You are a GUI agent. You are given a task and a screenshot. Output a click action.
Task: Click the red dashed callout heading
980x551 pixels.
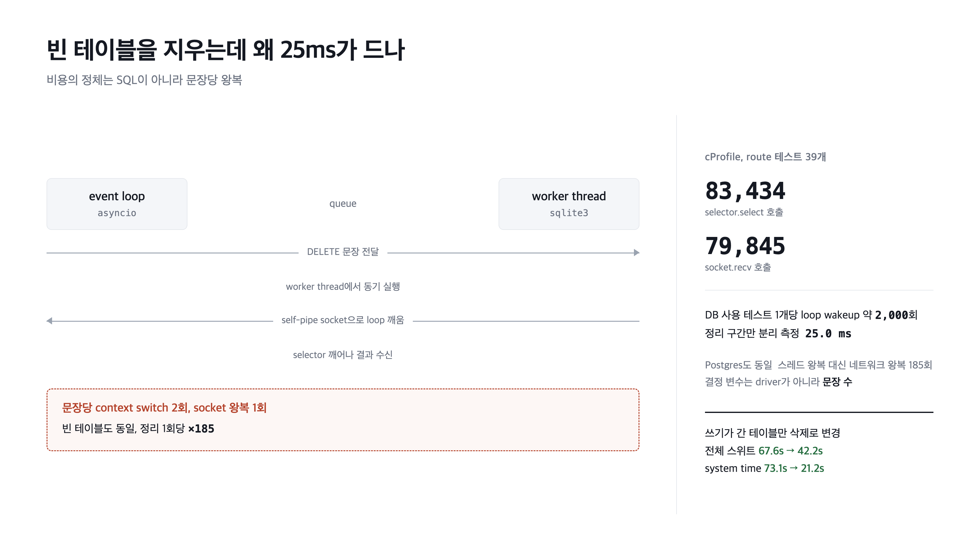[x=164, y=408]
